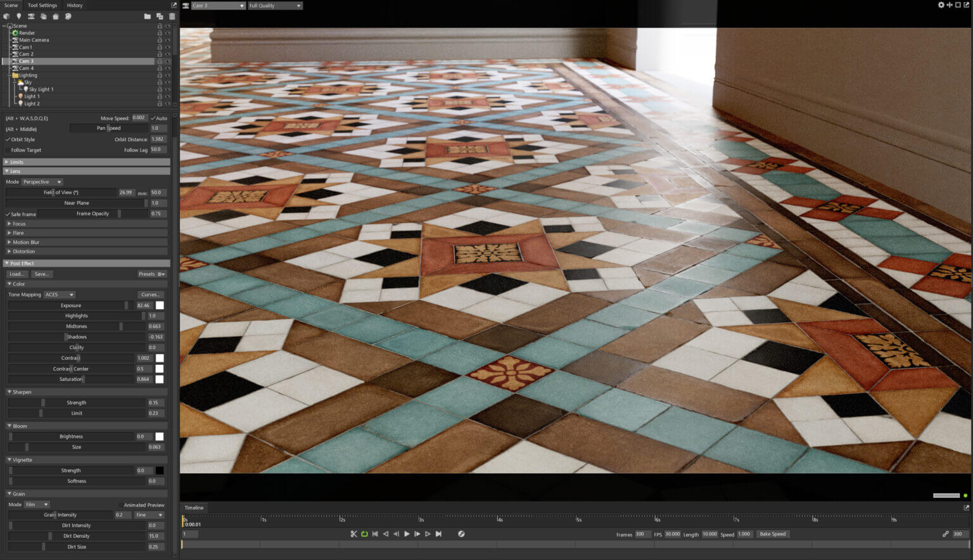
Task: Toggle the green loop playback icon
Action: (x=365, y=534)
